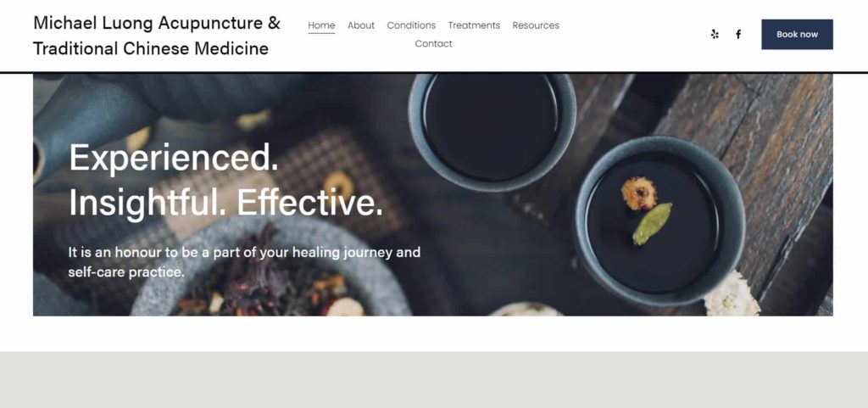This screenshot has height=408, width=868.
Task: Click the Book now button
Action: pos(797,34)
